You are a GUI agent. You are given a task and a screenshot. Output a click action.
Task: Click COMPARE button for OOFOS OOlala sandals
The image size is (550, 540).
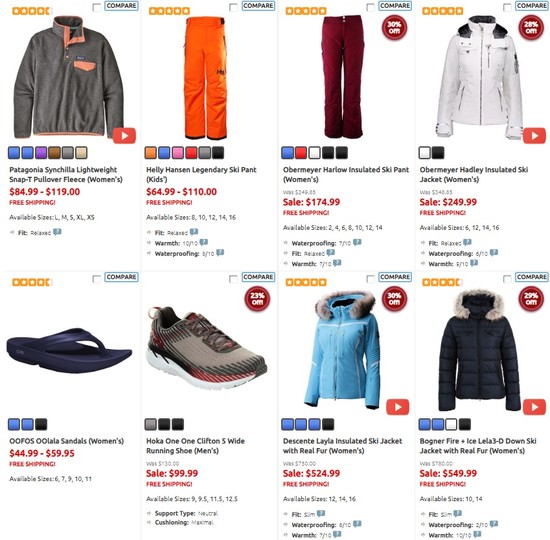pos(121,277)
